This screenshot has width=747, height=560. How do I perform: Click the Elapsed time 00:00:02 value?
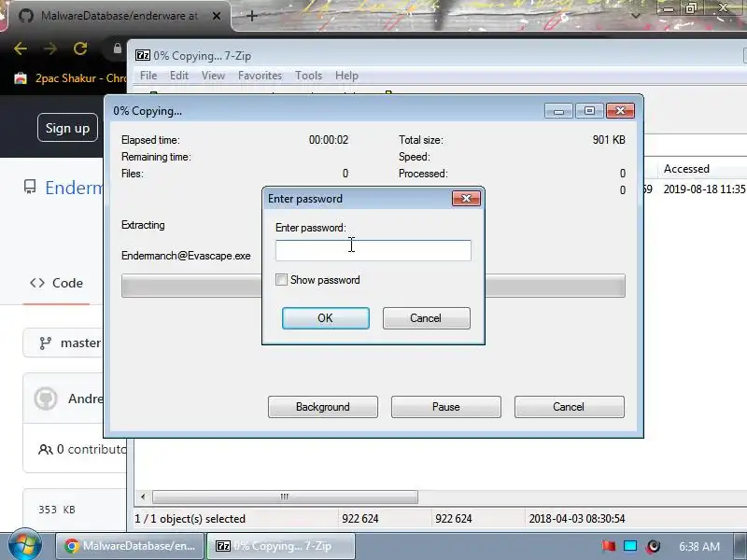[329, 140]
